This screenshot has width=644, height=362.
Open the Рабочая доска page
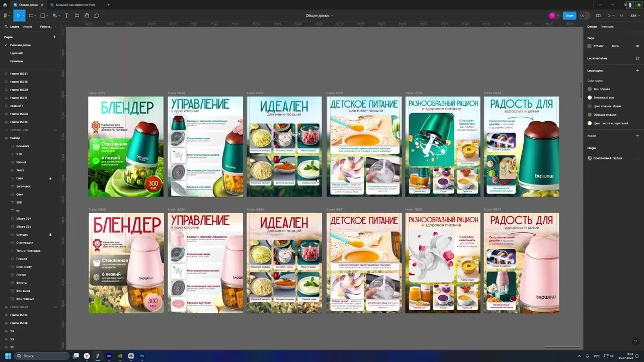[x=20, y=45]
